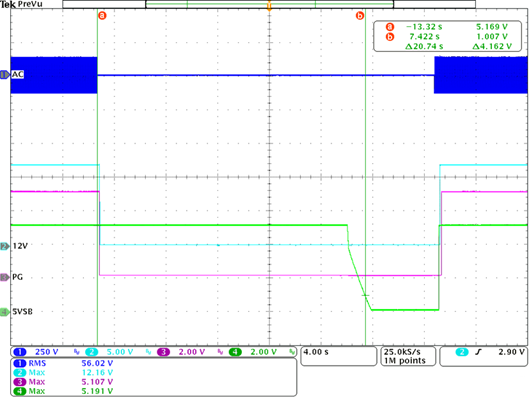Click the 25.0kS/s sample rate readout
This screenshot has width=529, height=397.
(x=408, y=356)
